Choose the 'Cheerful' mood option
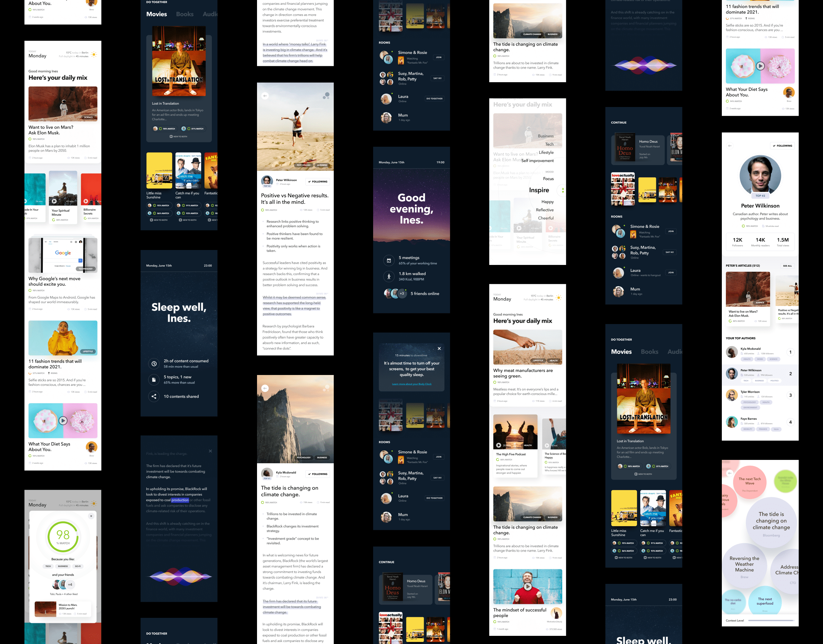 [x=546, y=218]
